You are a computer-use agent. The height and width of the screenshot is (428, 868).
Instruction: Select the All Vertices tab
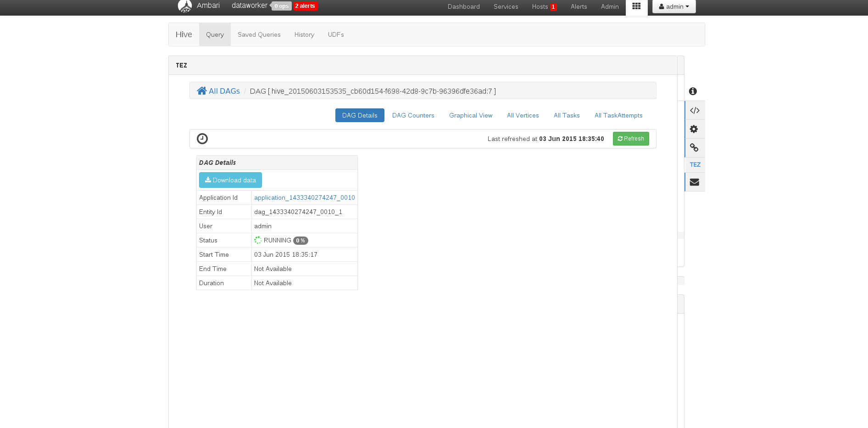click(523, 115)
